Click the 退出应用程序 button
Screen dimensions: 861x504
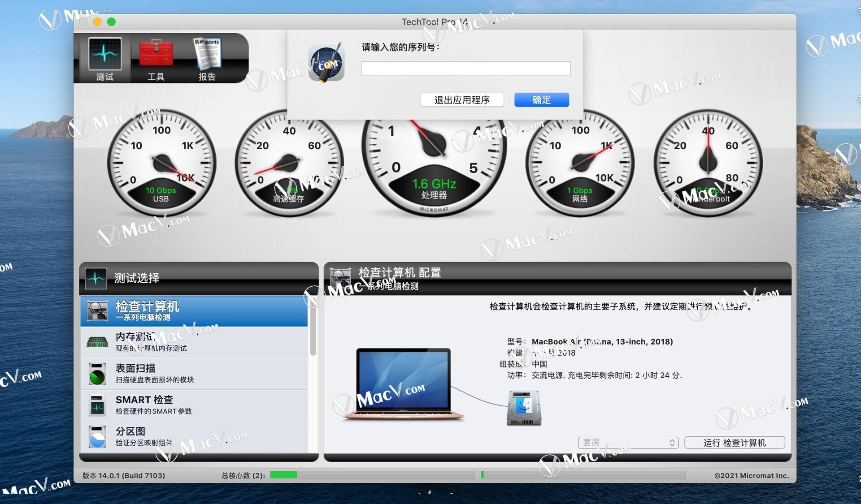pos(462,99)
